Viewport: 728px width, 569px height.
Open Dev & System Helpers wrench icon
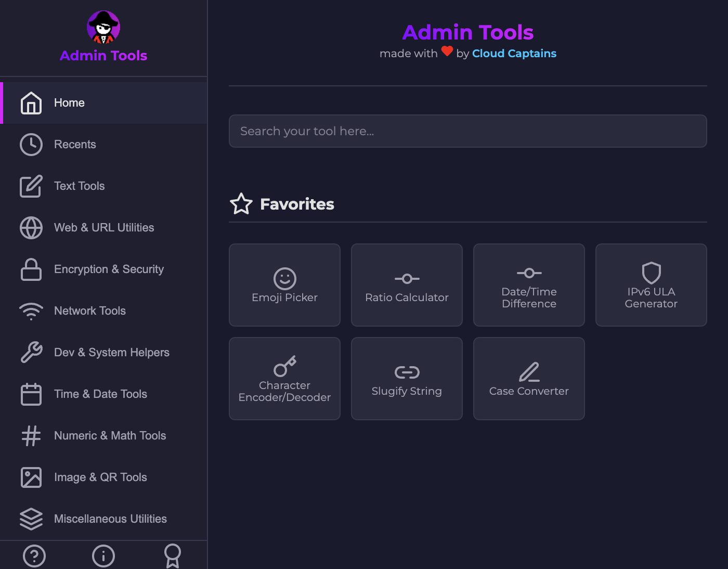click(31, 353)
